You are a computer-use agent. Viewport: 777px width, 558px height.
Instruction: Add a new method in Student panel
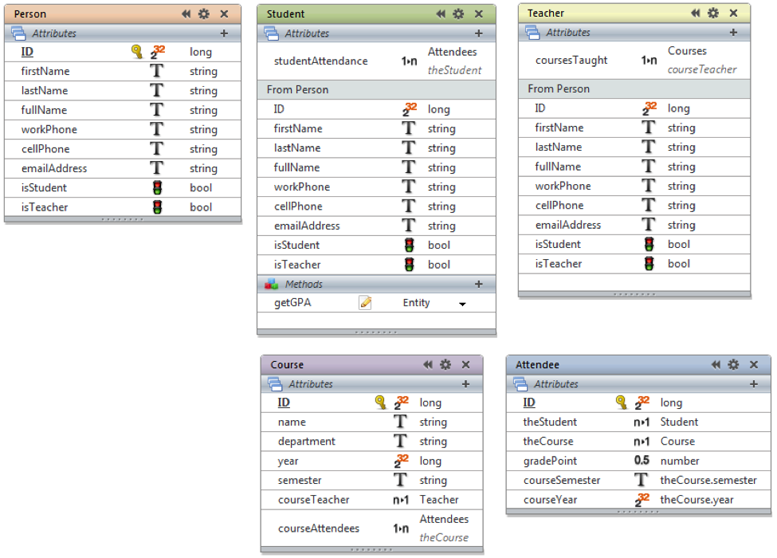coord(478,284)
